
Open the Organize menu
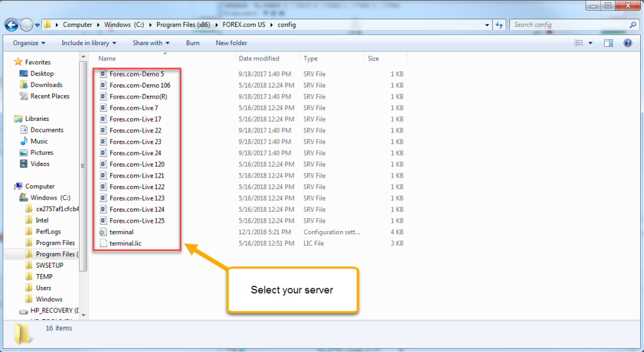[x=29, y=43]
